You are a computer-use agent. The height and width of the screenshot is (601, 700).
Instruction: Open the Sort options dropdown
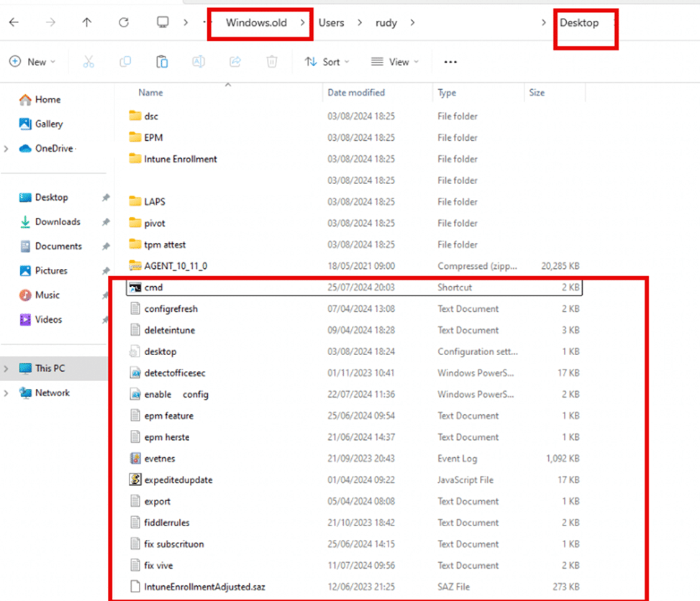click(x=327, y=62)
